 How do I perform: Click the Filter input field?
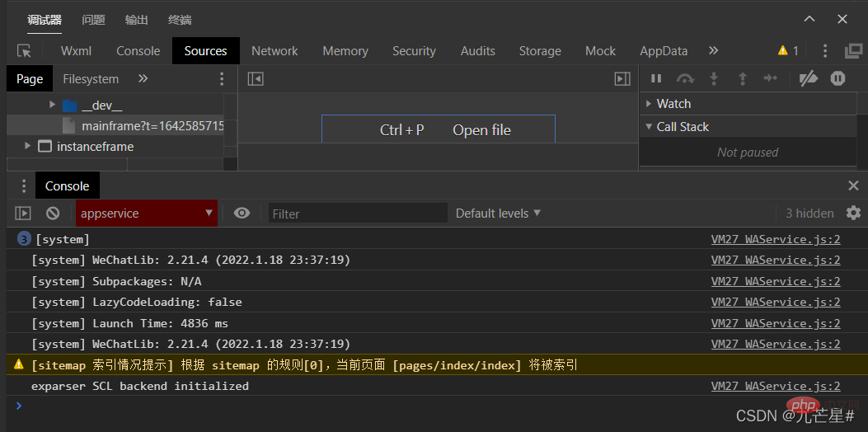click(358, 214)
